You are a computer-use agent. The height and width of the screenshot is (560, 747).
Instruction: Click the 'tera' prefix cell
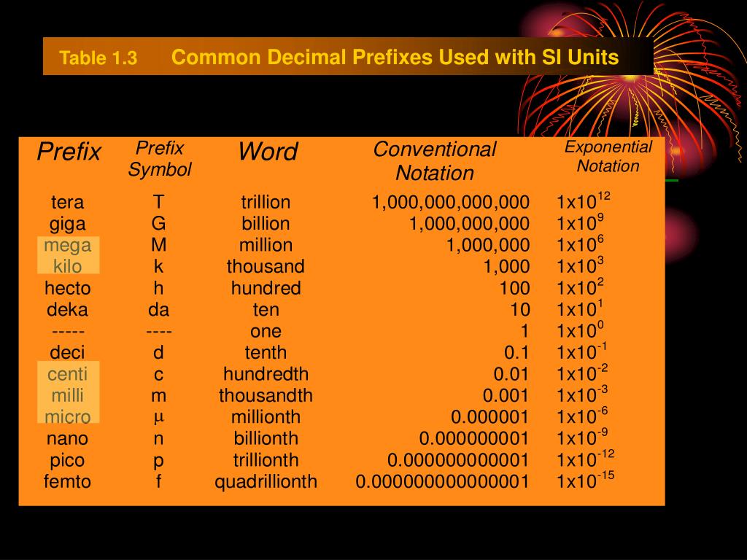pos(67,202)
